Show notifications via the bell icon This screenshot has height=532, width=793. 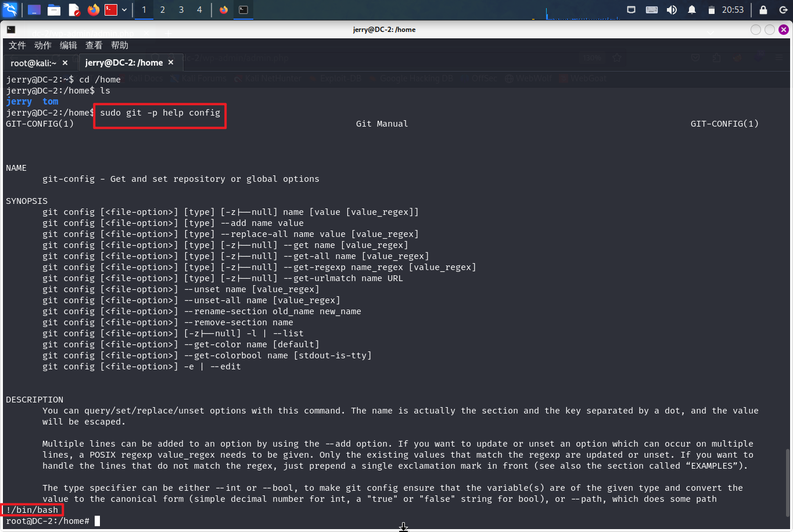pos(692,10)
